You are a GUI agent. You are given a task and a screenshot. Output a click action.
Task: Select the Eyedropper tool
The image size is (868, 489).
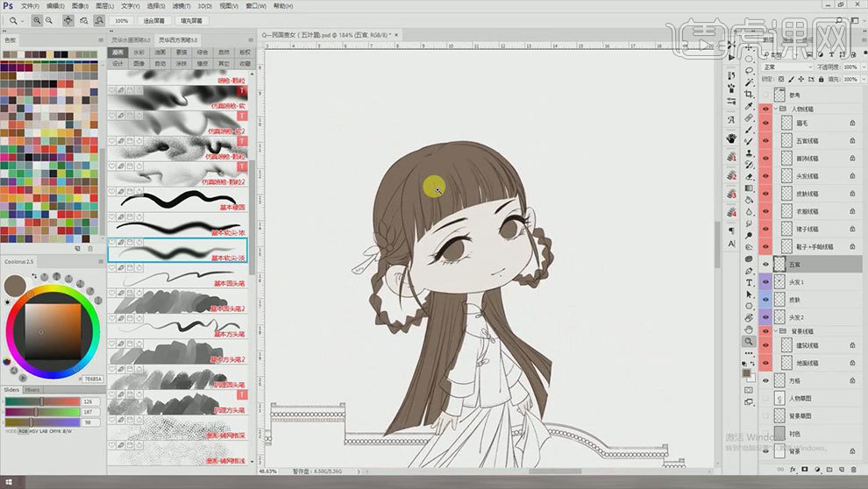(749, 106)
